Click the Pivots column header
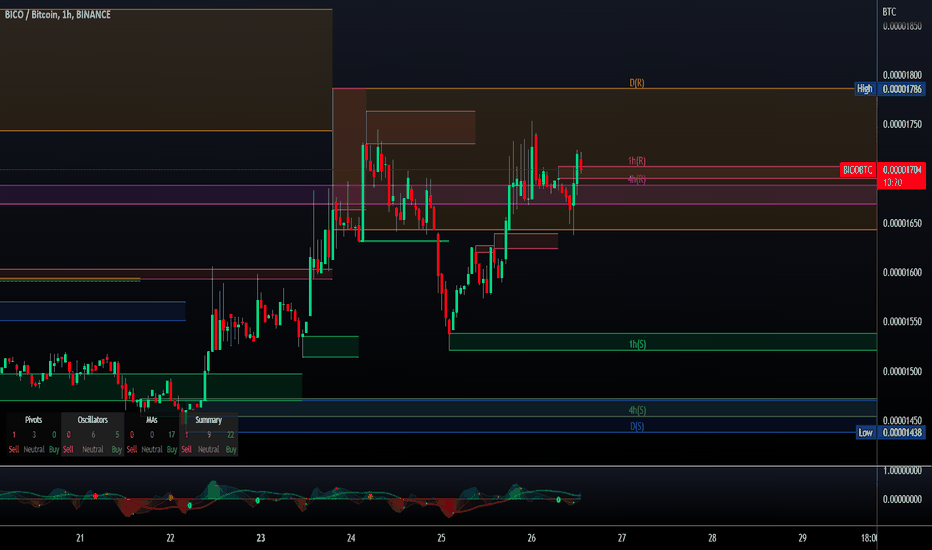Screen dimensions: 932x550 click(x=33, y=420)
